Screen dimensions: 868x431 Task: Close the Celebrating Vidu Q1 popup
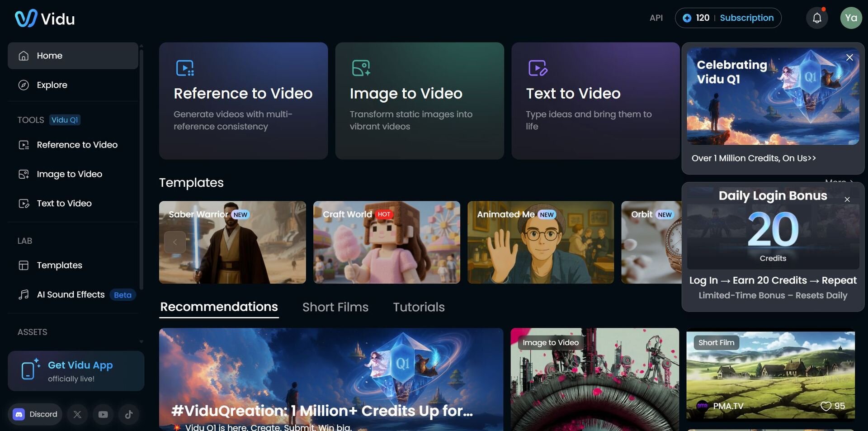tap(849, 57)
